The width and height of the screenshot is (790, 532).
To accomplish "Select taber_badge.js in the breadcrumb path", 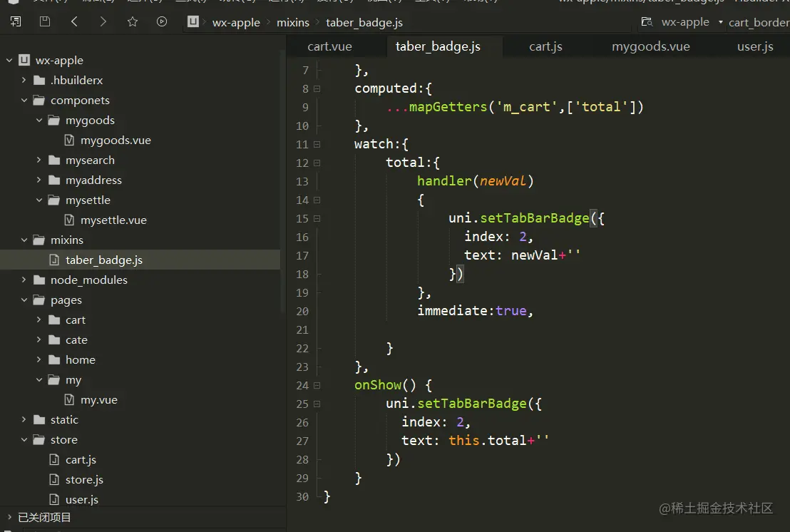I will click(x=364, y=23).
